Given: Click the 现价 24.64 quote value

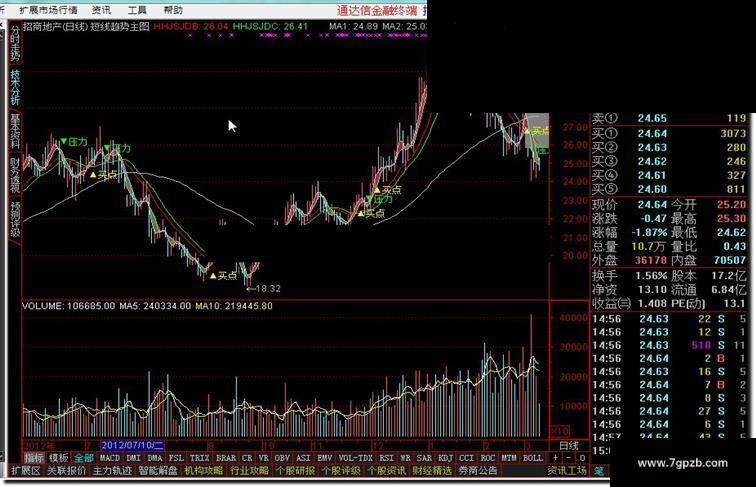Looking at the screenshot, I should (652, 204).
